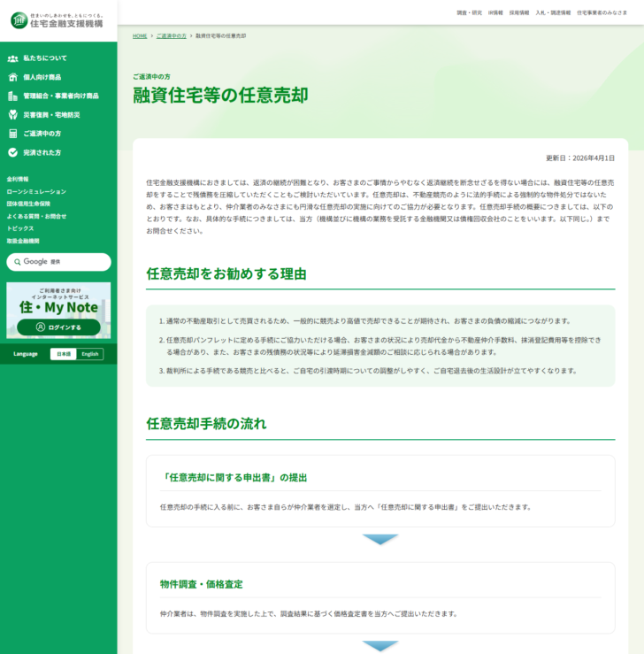Click the 住宅金融支援機構 logo
The width and height of the screenshot is (644, 654).
[57, 20]
